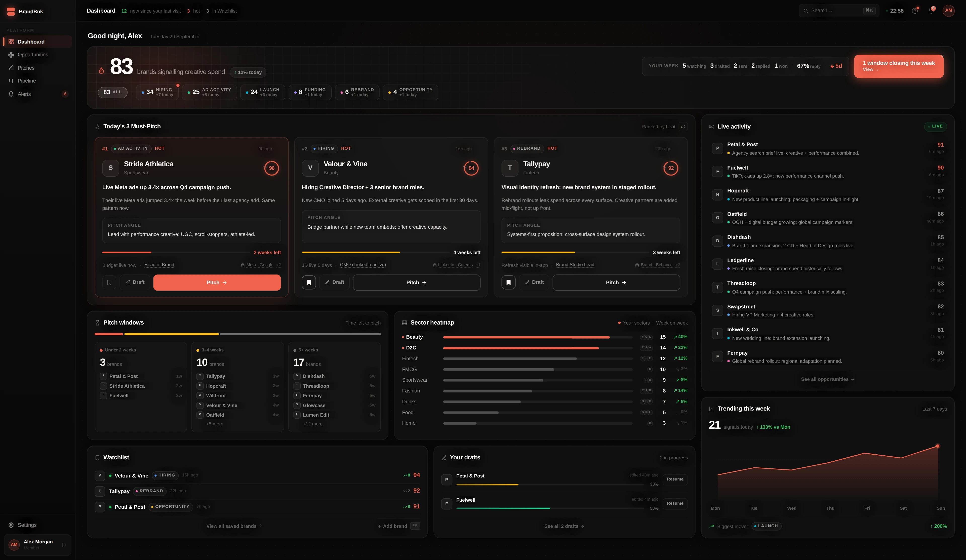Viewport: 966px width, 560px height.
Task: Resume the Fuelwell draft
Action: (675, 504)
